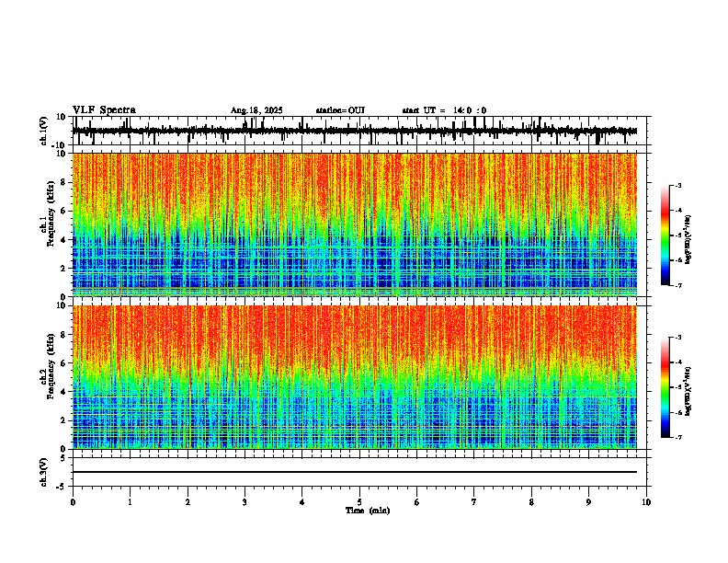This screenshot has height=563, width=728.
Task: Click the ch.1 spectrogram color scale bar
Action: click(665, 236)
